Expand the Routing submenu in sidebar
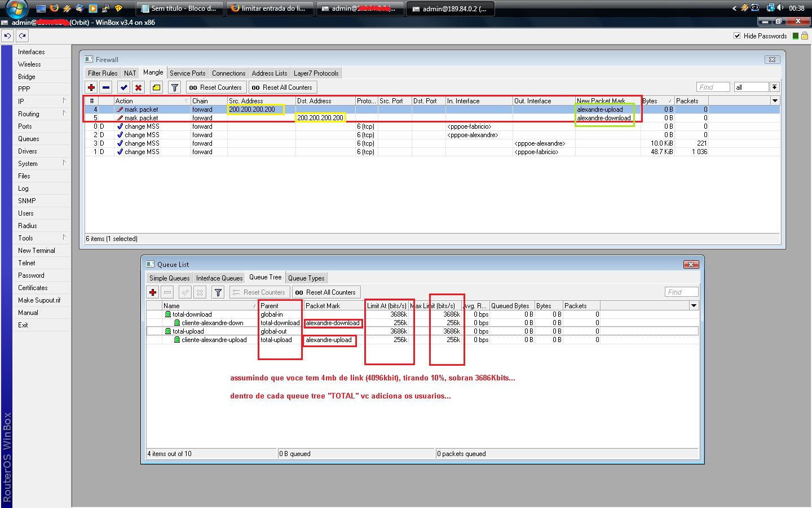 pos(64,113)
